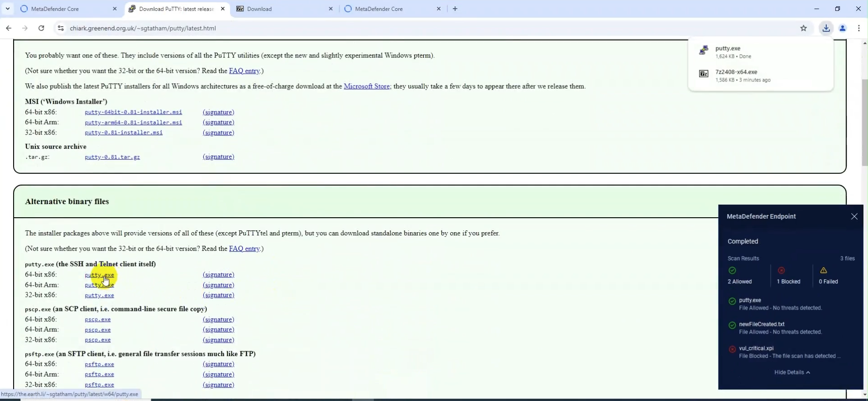Open a new browser tab
This screenshot has width=868, height=401.
pyautogui.click(x=455, y=9)
